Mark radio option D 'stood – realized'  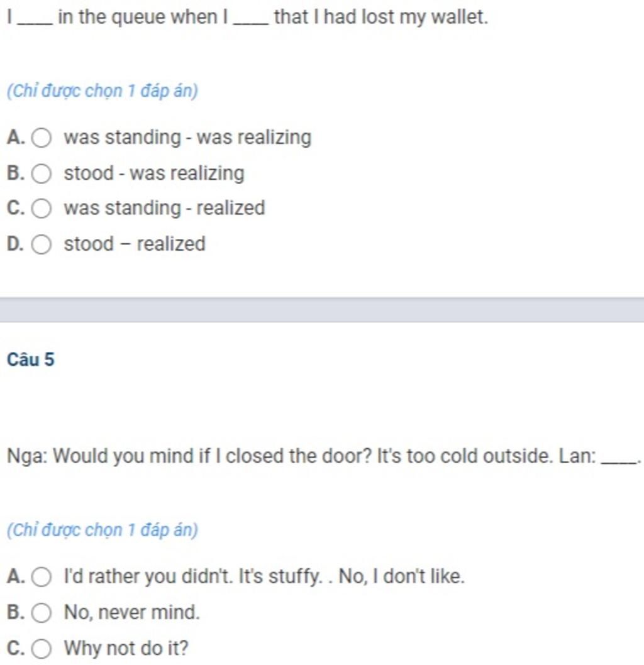(42, 245)
